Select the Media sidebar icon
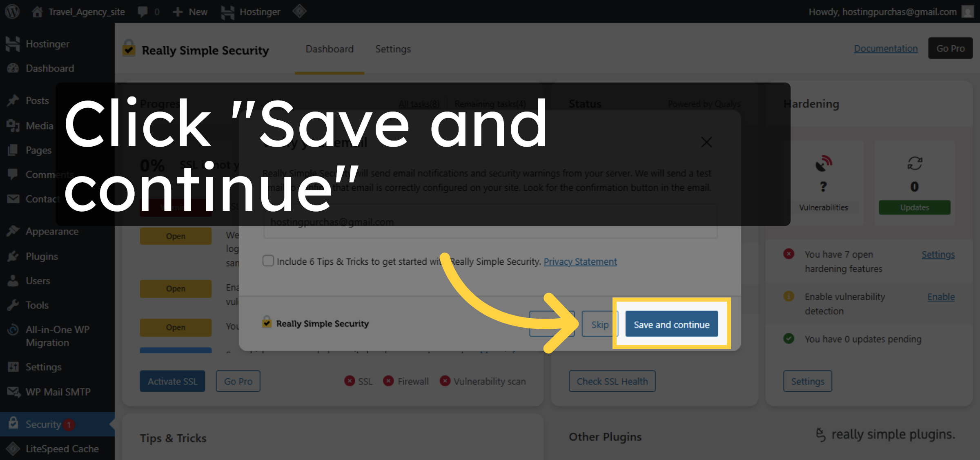The image size is (980, 460). 13,126
